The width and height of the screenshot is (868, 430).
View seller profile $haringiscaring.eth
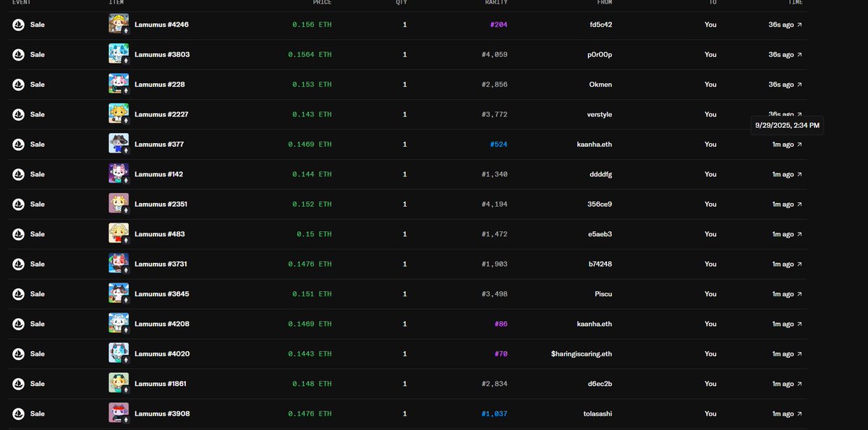(582, 354)
